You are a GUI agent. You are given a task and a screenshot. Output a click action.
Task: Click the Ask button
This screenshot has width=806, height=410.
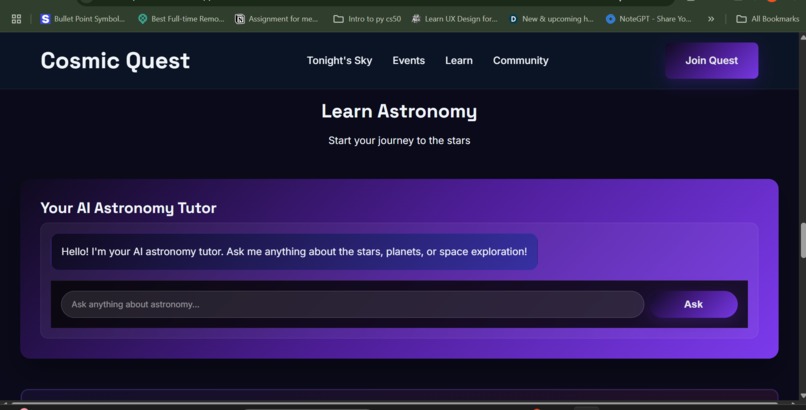(693, 304)
